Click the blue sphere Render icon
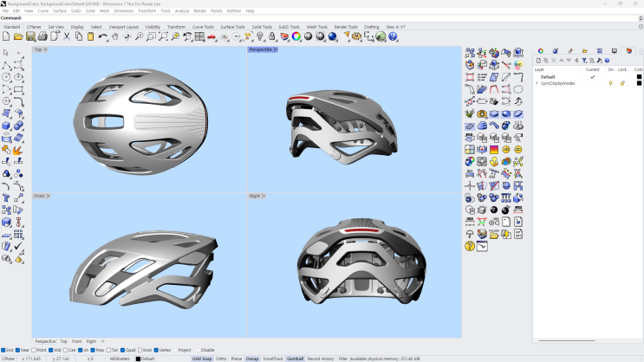This screenshot has height=362, width=644. tap(332, 36)
